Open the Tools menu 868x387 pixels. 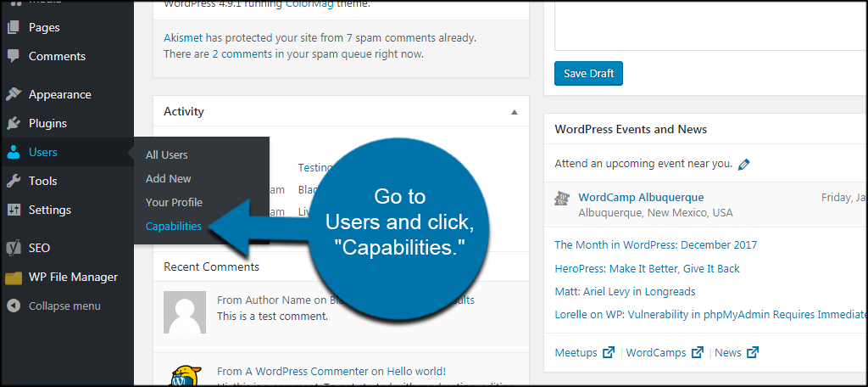pyautogui.click(x=42, y=181)
